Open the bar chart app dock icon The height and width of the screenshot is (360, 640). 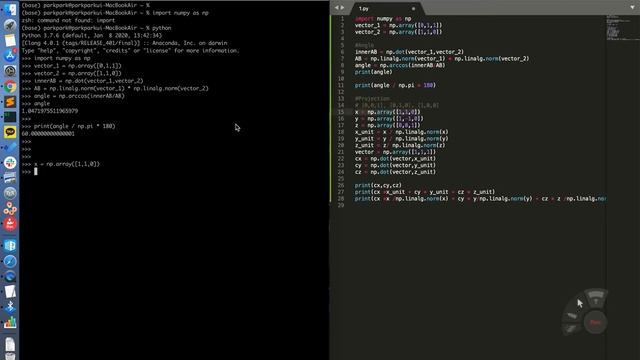[10, 322]
